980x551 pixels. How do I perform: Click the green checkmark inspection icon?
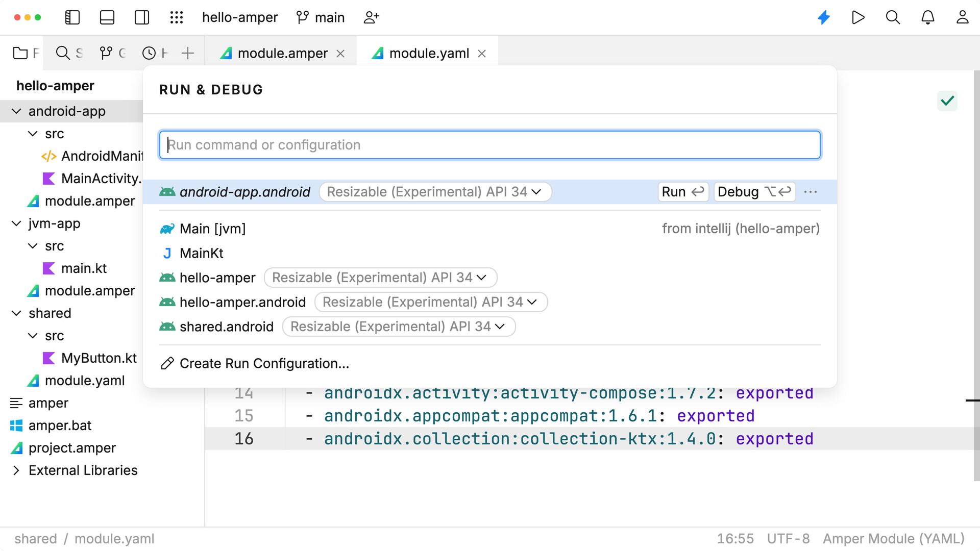point(947,101)
